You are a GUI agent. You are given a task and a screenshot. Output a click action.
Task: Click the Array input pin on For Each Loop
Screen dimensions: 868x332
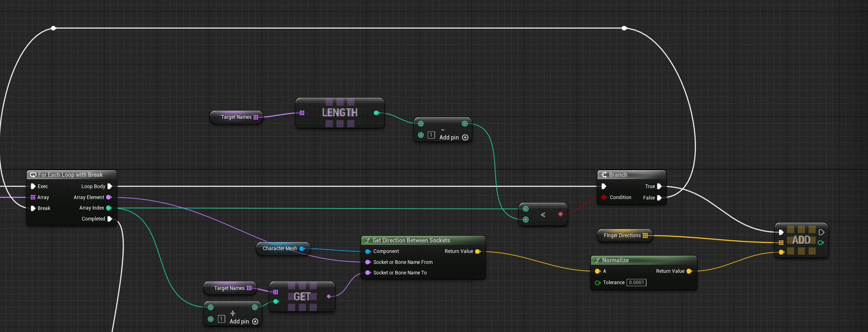click(x=33, y=197)
